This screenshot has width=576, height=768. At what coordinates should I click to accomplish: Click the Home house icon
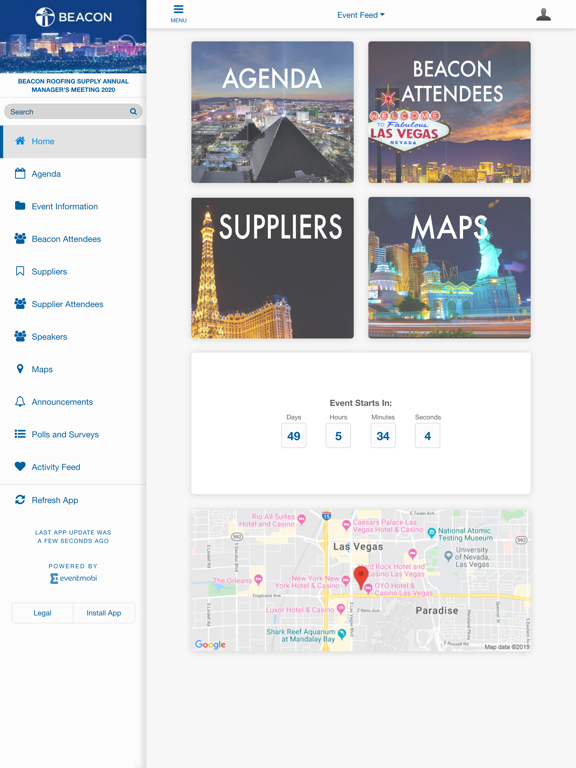[20, 141]
